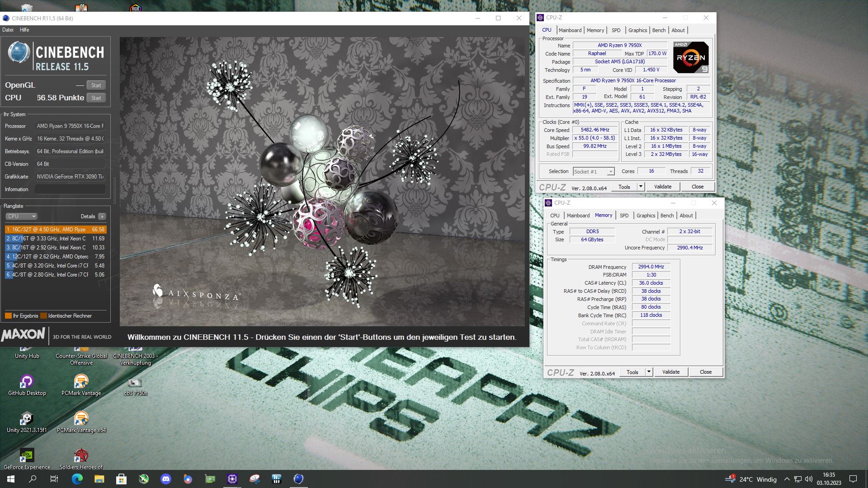Switch to CPU-Z on the taskbar
This screenshot has width=868, height=488.
(x=232, y=479)
